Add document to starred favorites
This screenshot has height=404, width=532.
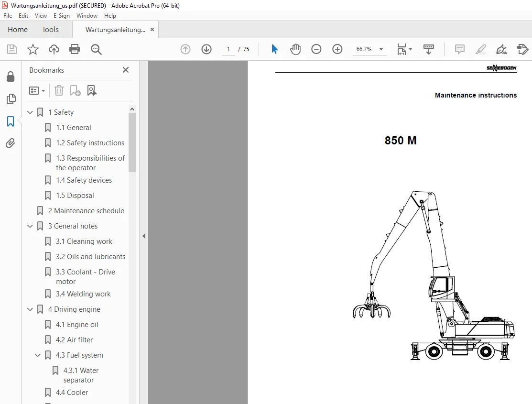coord(33,49)
